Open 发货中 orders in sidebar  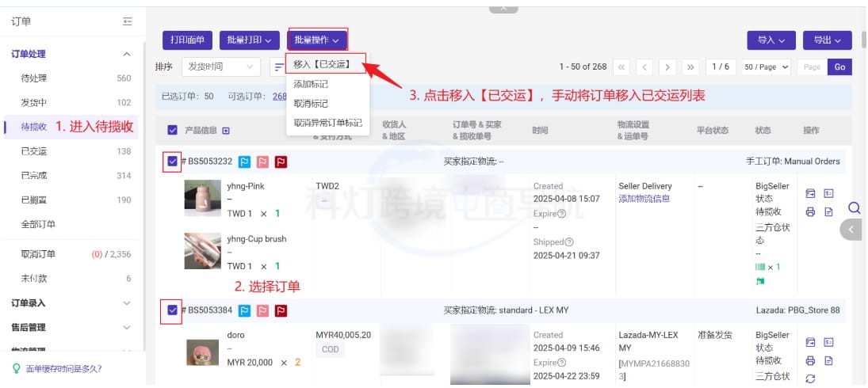[72, 103]
